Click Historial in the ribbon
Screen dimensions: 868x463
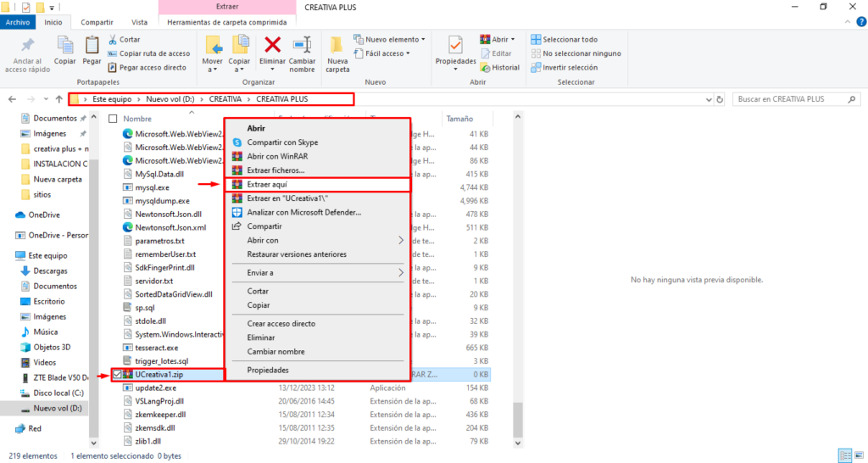(x=500, y=67)
